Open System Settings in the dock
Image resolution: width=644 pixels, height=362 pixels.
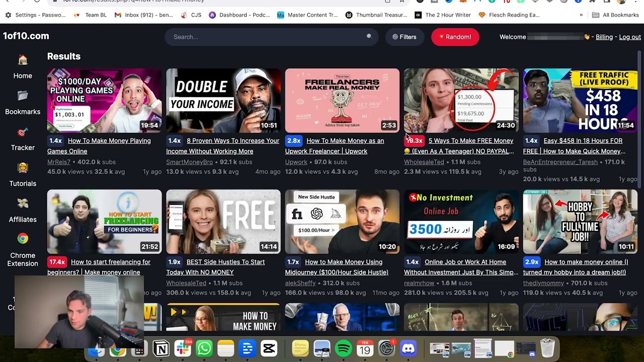pos(387,348)
